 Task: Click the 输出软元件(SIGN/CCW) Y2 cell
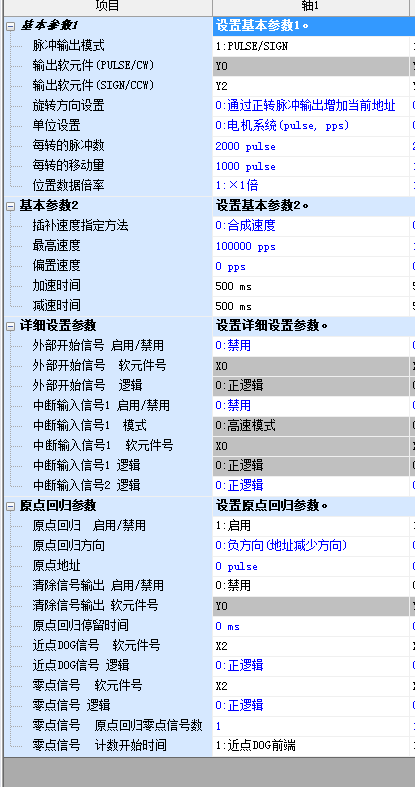click(x=311, y=86)
